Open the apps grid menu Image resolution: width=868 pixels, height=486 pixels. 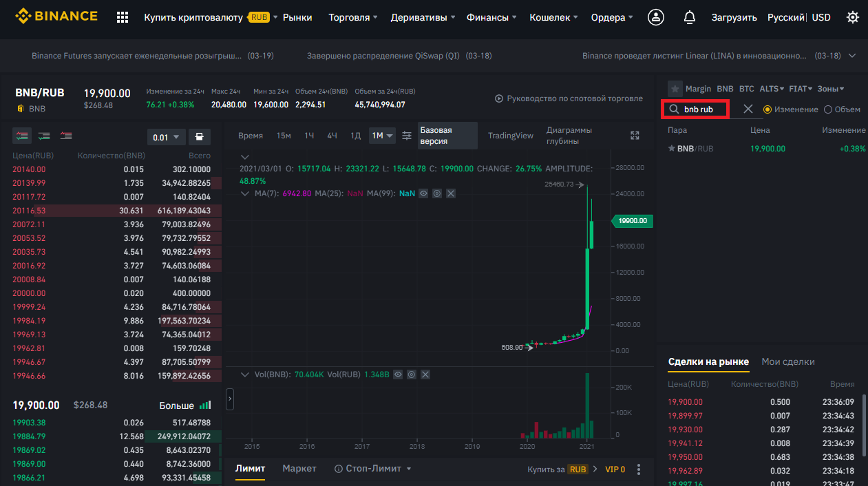(x=123, y=17)
